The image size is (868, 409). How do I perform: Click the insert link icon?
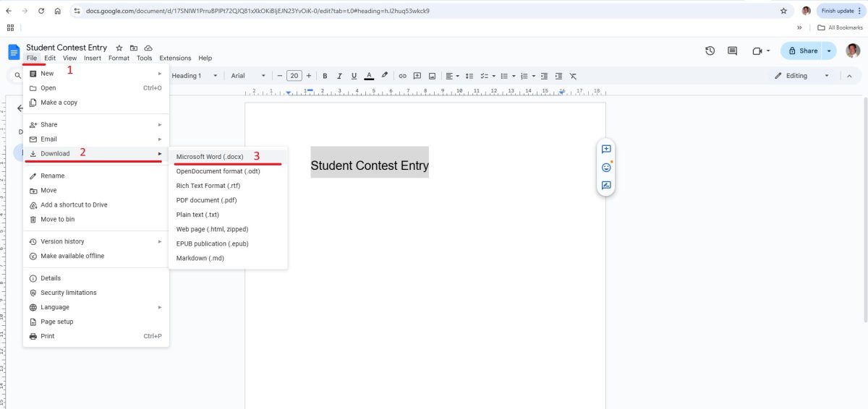[x=403, y=76]
